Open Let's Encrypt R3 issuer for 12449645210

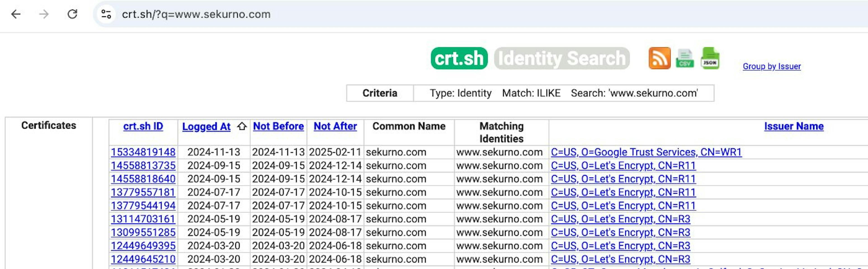(x=621, y=259)
